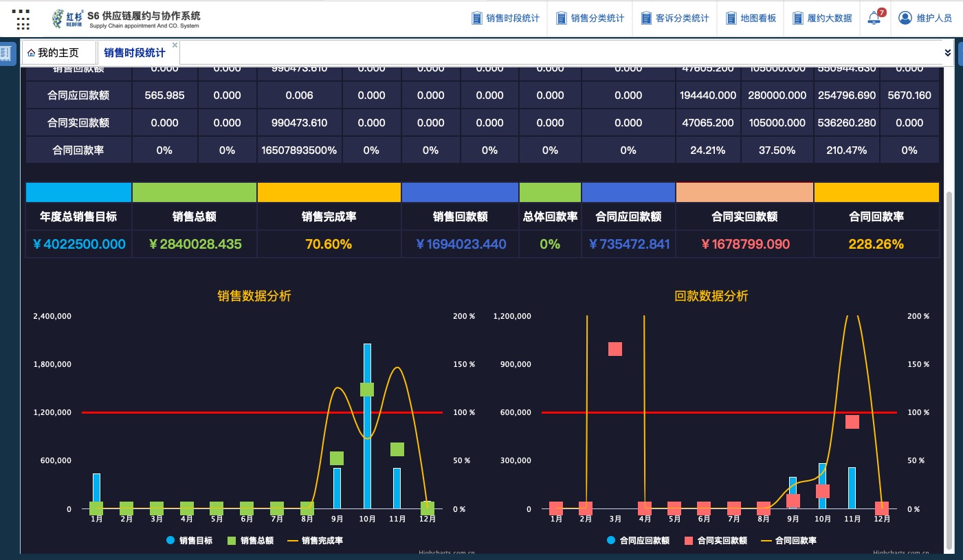963x560 pixels.
Task: Toggle 销售完成率 line in sales chart legend
Action: [x=316, y=541]
